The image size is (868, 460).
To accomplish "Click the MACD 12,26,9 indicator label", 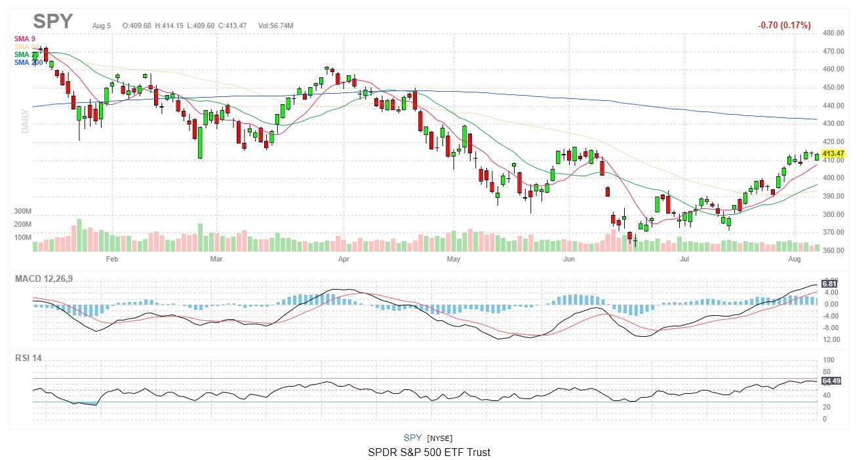I will tap(44, 279).
